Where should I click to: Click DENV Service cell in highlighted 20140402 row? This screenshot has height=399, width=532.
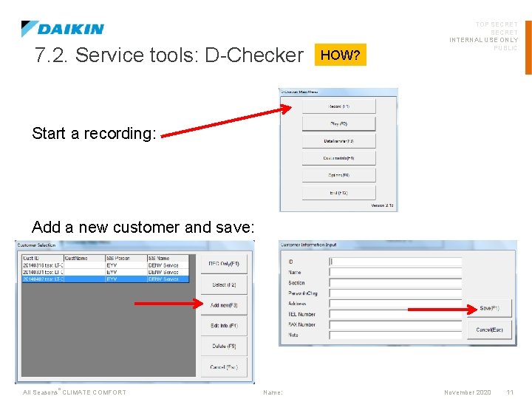(168, 279)
